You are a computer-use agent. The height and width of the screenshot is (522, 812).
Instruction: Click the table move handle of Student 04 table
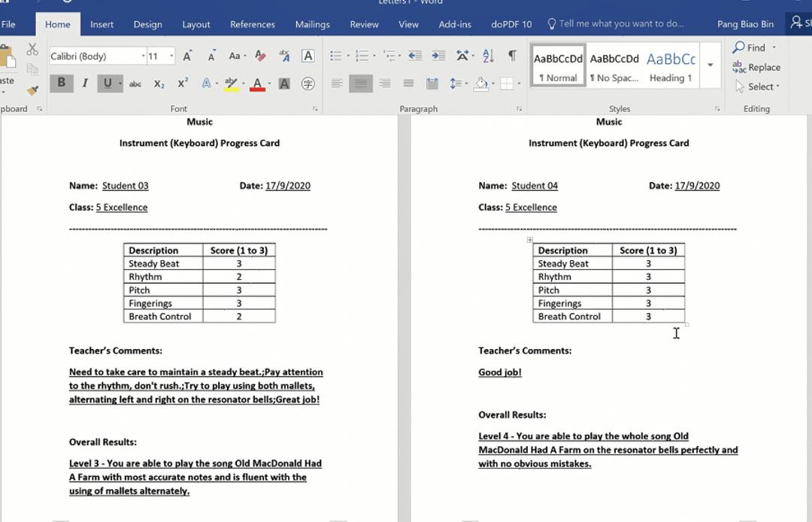(x=530, y=240)
